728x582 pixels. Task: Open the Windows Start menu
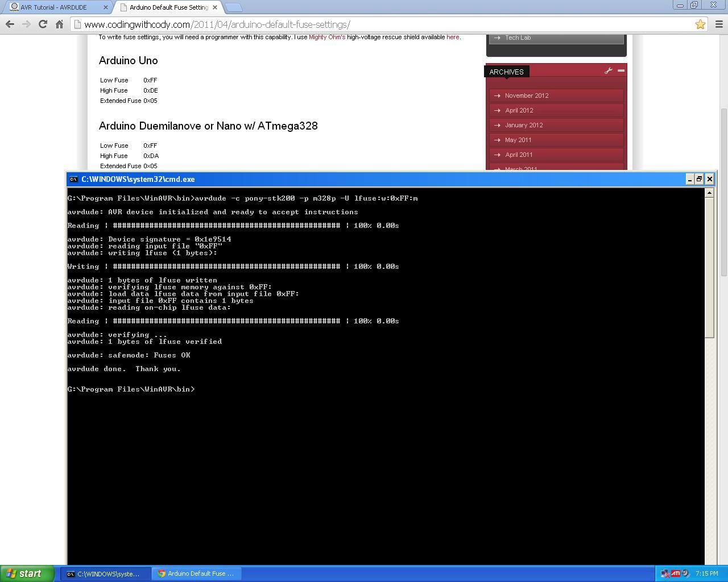27,573
